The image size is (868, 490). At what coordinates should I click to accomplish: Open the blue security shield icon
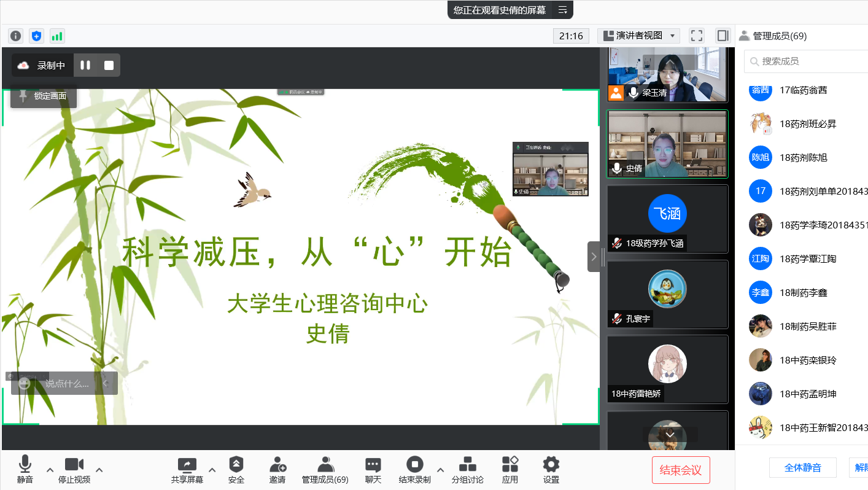tap(36, 36)
